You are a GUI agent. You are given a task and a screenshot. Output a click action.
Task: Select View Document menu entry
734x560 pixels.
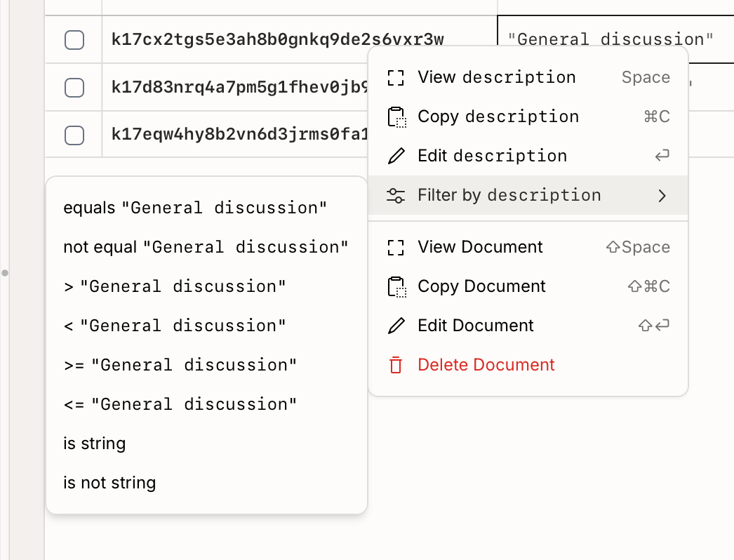coord(528,247)
